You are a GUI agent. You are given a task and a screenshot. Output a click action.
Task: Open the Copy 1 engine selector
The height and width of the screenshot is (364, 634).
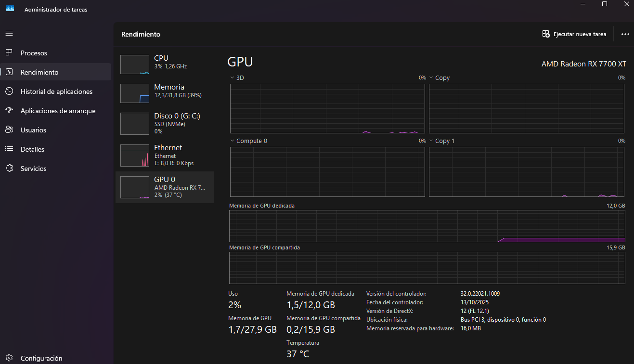coord(431,141)
